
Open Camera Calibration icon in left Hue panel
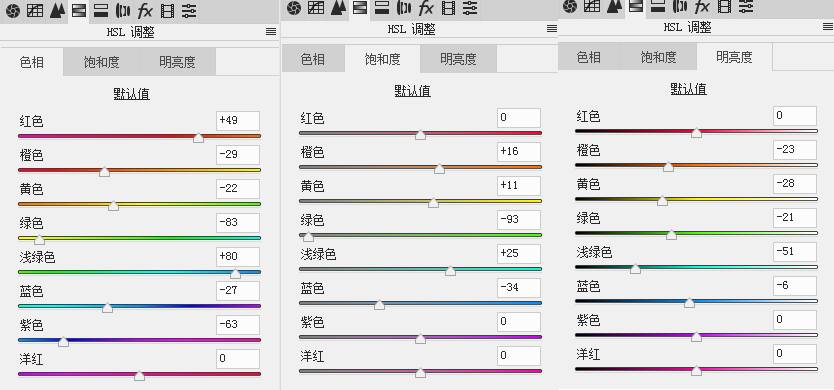167,11
